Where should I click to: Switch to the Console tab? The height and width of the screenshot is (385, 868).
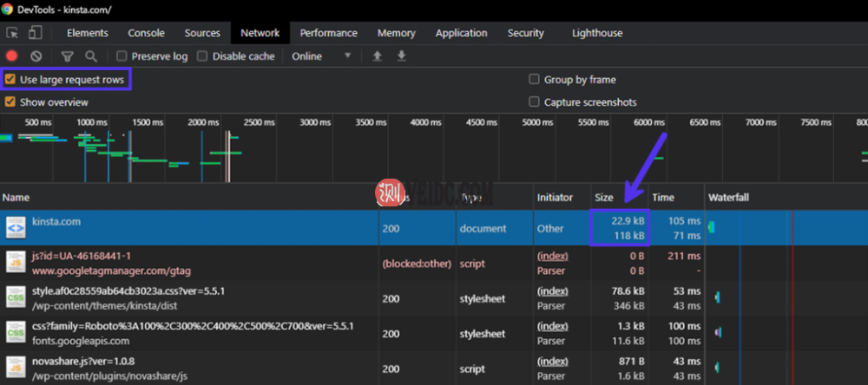pyautogui.click(x=146, y=33)
